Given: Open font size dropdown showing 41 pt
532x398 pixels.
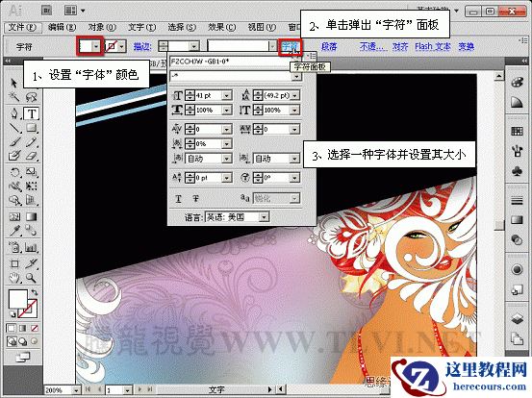Looking at the screenshot, I should point(226,96).
